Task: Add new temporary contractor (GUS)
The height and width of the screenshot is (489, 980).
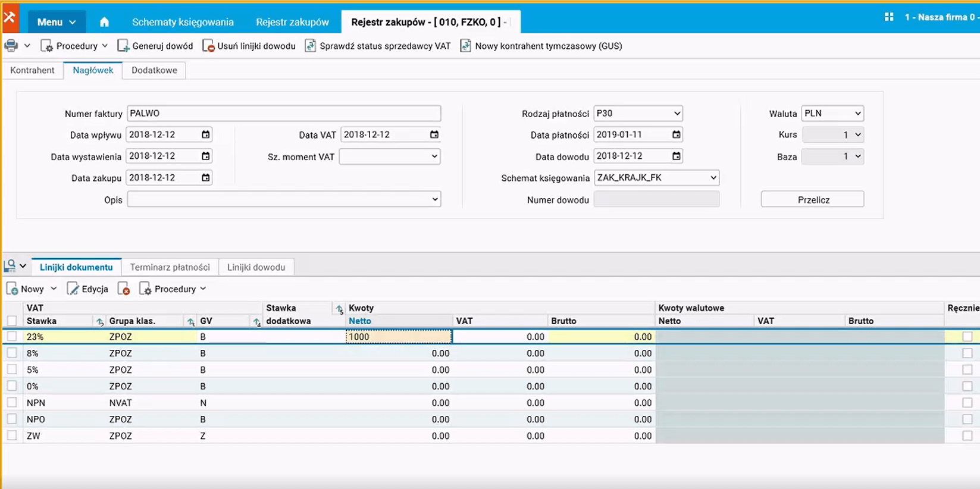Action: pos(465,46)
